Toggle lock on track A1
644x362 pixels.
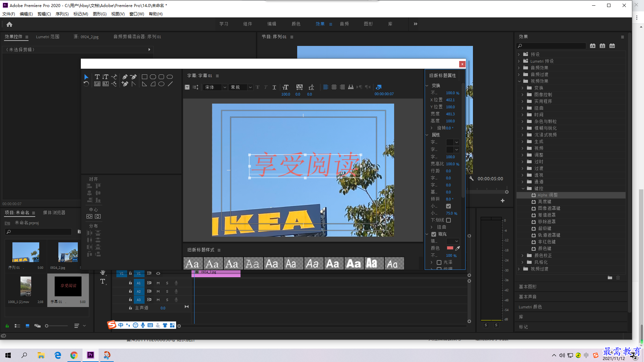130,283
